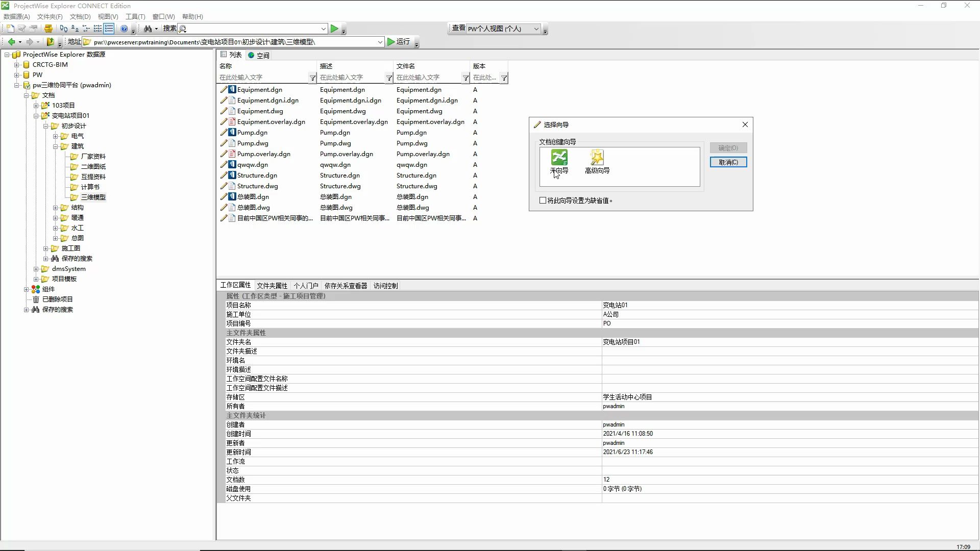Image resolution: width=980 pixels, height=551 pixels.
Task: Switch to the 文件夹属性 tab
Action: click(x=272, y=286)
